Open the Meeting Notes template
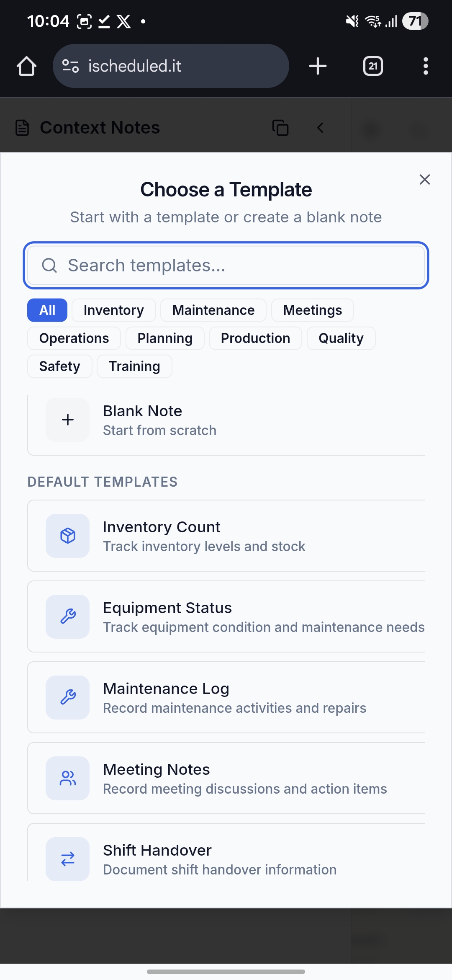The width and height of the screenshot is (452, 980). point(226,778)
